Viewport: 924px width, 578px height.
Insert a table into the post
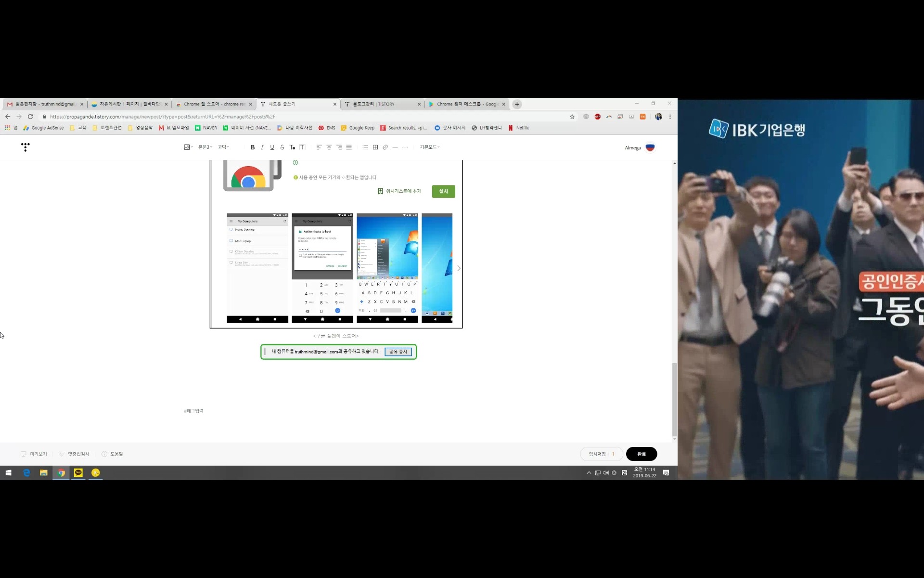[x=375, y=147]
